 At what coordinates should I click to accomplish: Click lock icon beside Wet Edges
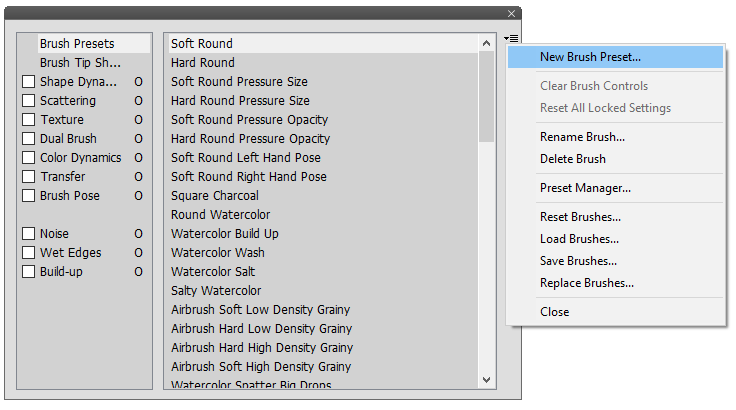click(x=139, y=253)
